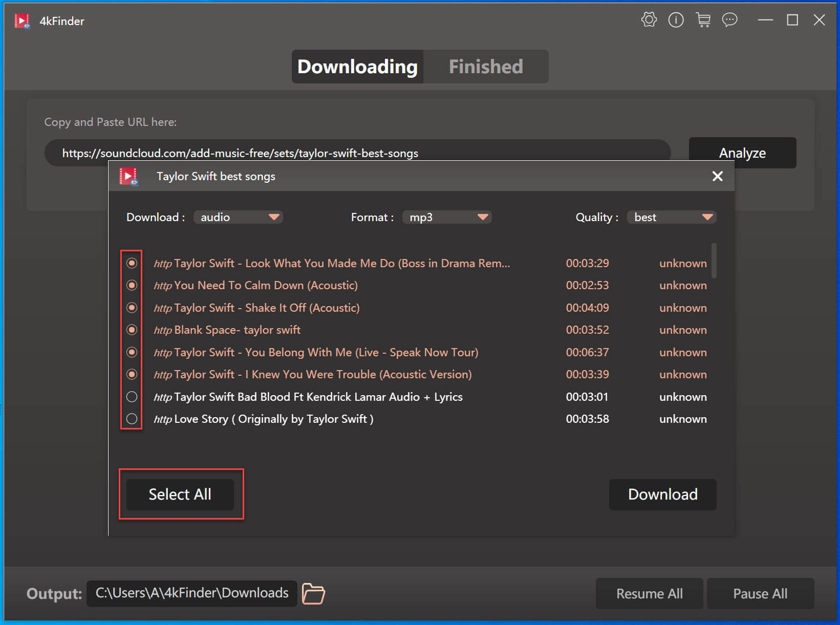Expand the Quality best dropdown
This screenshot has width=840, height=625.
point(672,217)
